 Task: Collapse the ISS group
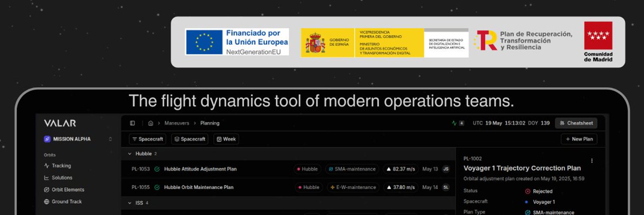coord(130,203)
